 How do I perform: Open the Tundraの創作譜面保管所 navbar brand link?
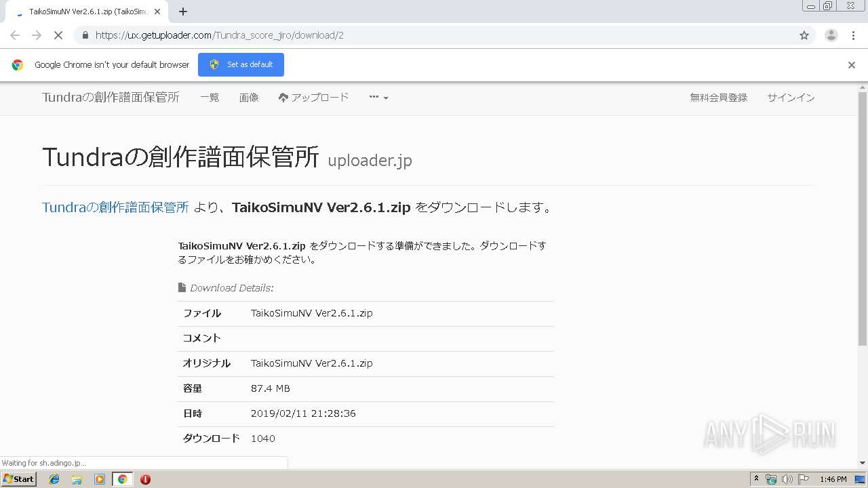111,98
